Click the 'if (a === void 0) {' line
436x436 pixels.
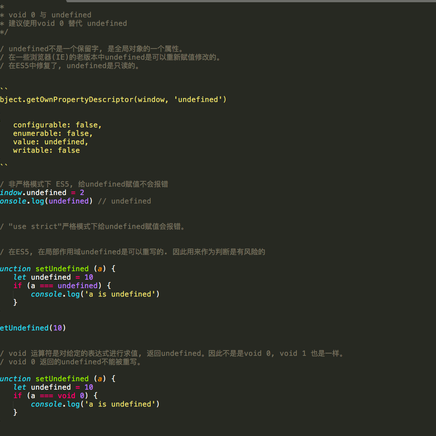[x=55, y=396]
